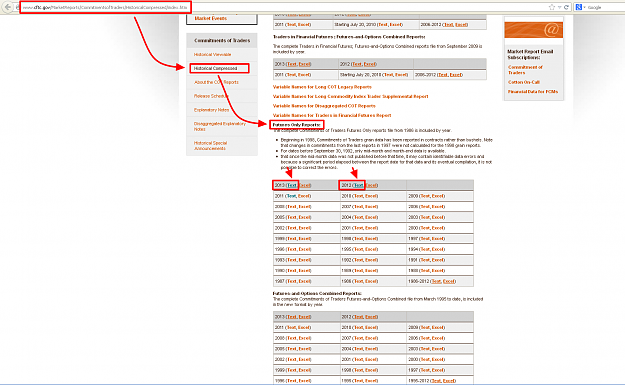625x385 pixels.
Task: Open the Cotton On-Call subscription link
Action: click(x=523, y=82)
